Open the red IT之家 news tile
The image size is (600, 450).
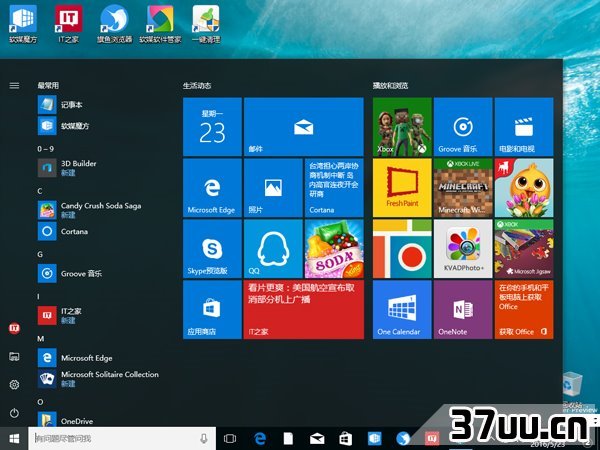(304, 310)
